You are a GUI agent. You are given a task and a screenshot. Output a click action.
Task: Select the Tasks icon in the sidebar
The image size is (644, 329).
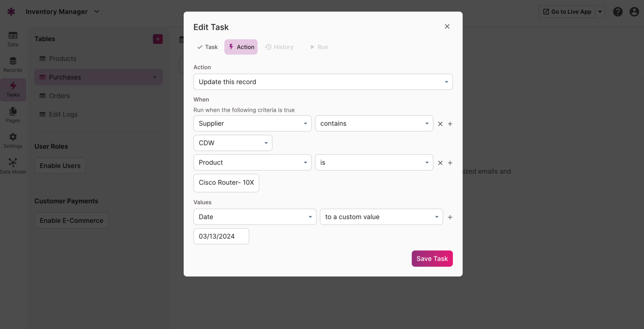pyautogui.click(x=13, y=90)
